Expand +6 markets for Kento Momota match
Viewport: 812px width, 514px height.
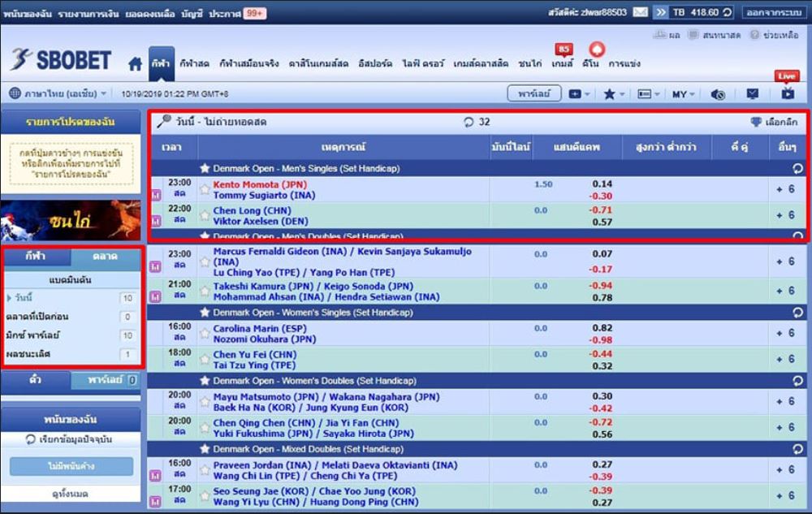[785, 189]
